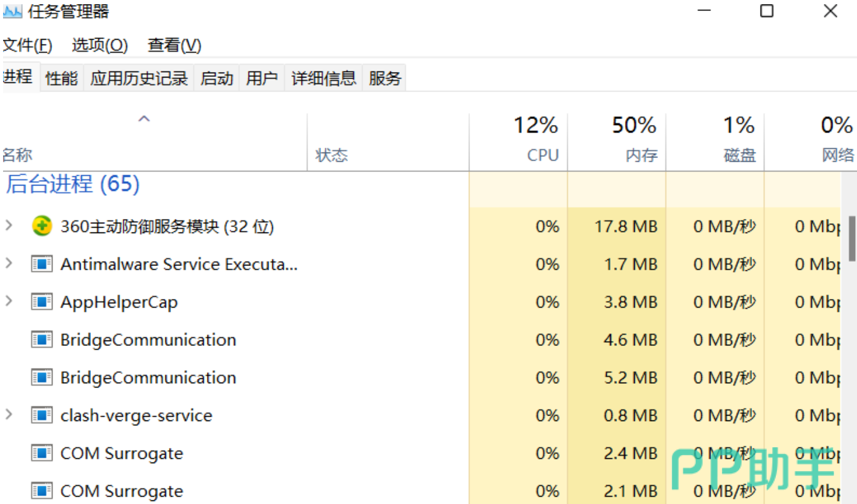857x504 pixels.
Task: Click the Task Manager title bar icon
Action: (x=12, y=12)
